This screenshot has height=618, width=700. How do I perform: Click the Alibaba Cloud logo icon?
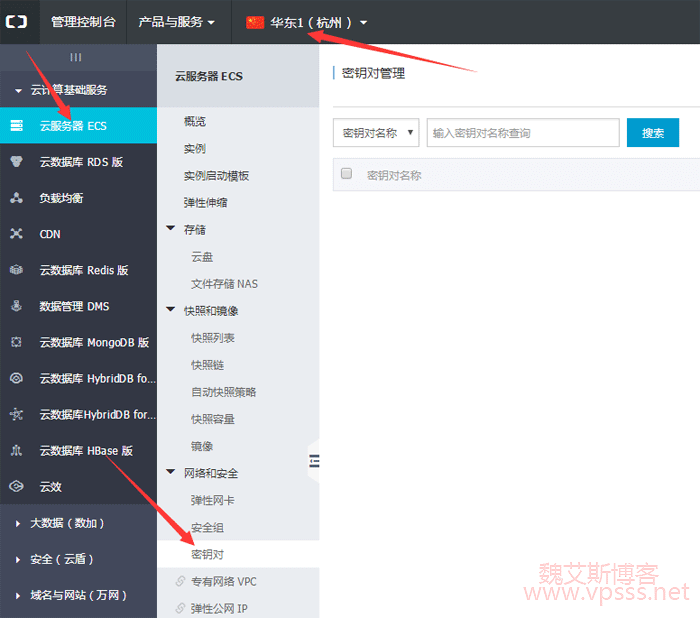[x=18, y=22]
